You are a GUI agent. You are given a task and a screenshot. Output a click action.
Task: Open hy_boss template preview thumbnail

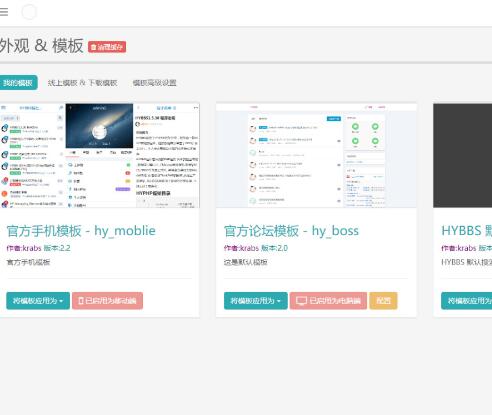(316, 155)
